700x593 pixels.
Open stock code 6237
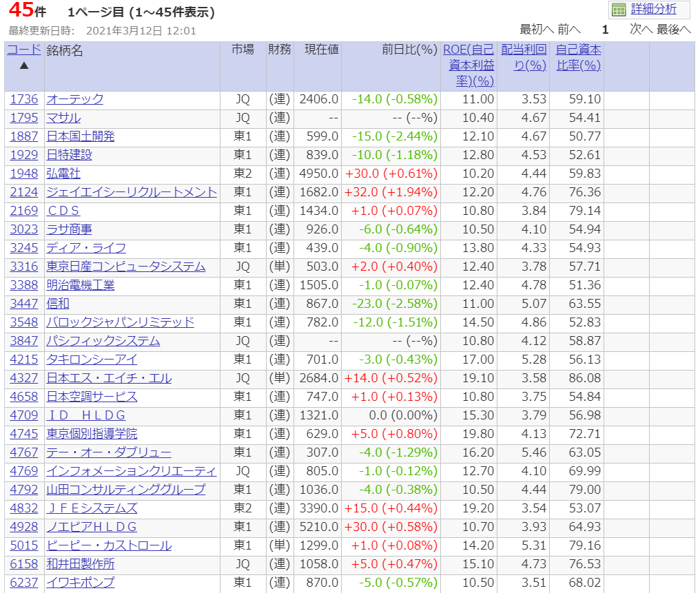point(24,582)
